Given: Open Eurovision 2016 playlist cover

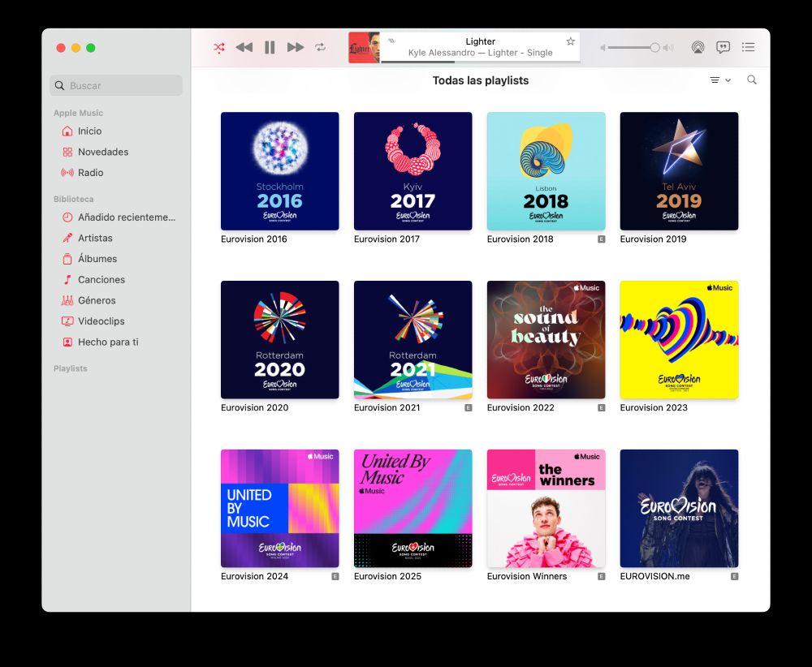Looking at the screenshot, I should [x=279, y=171].
